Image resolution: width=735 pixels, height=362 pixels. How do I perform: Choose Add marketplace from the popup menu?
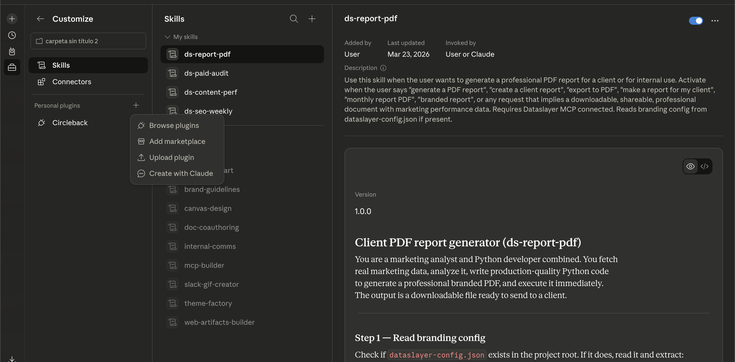[177, 142]
